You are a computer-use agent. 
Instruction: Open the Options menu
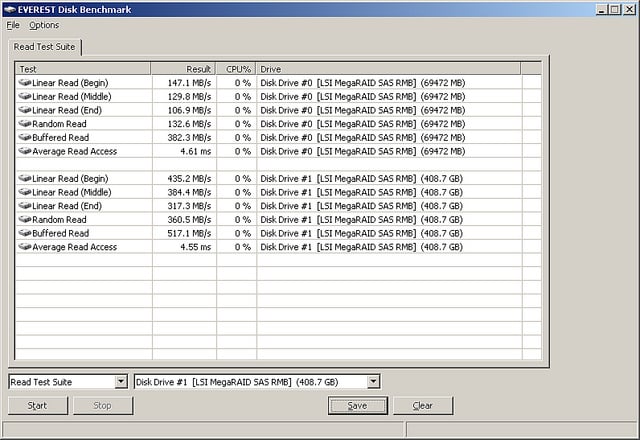[44, 25]
